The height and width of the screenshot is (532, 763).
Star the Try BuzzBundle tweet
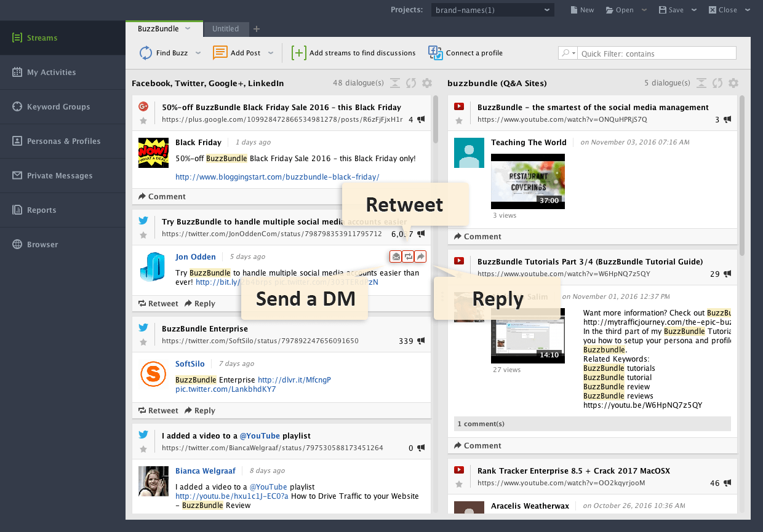click(x=143, y=235)
